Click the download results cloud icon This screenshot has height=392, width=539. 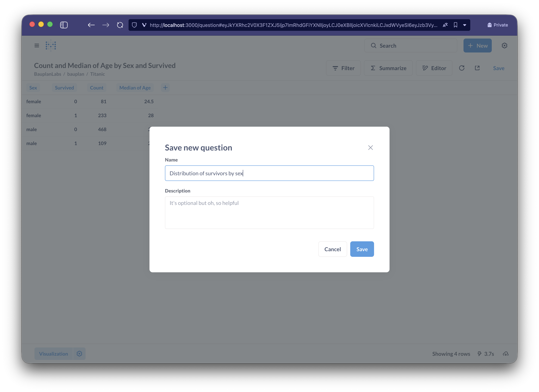coord(506,354)
